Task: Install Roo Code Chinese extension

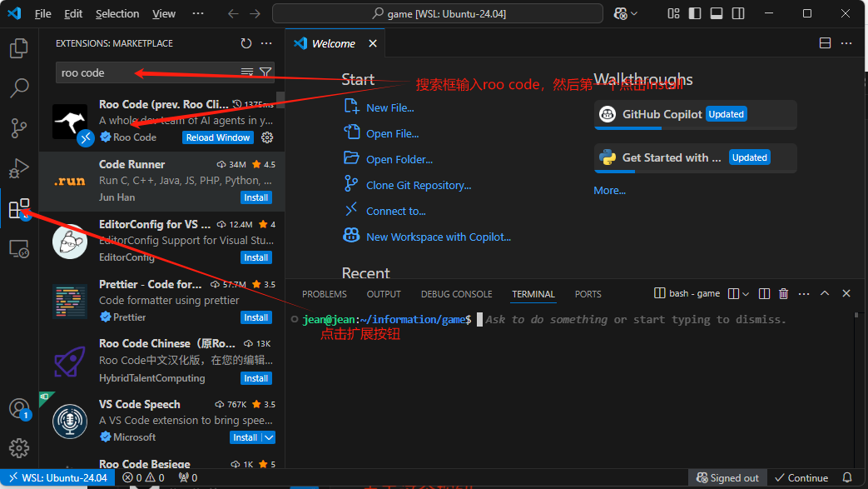Action: point(256,378)
